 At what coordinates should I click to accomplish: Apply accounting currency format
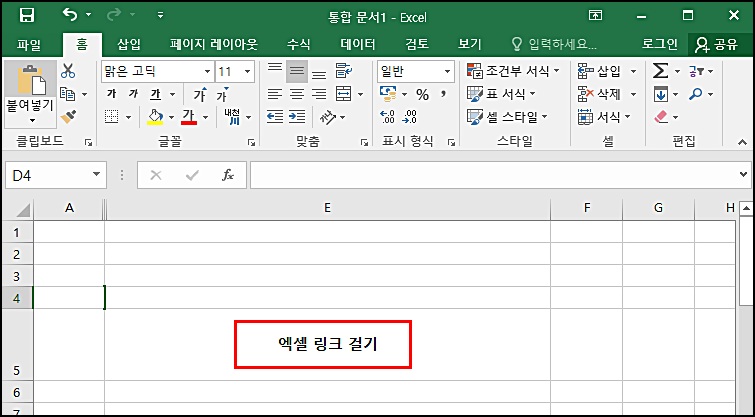[x=388, y=94]
